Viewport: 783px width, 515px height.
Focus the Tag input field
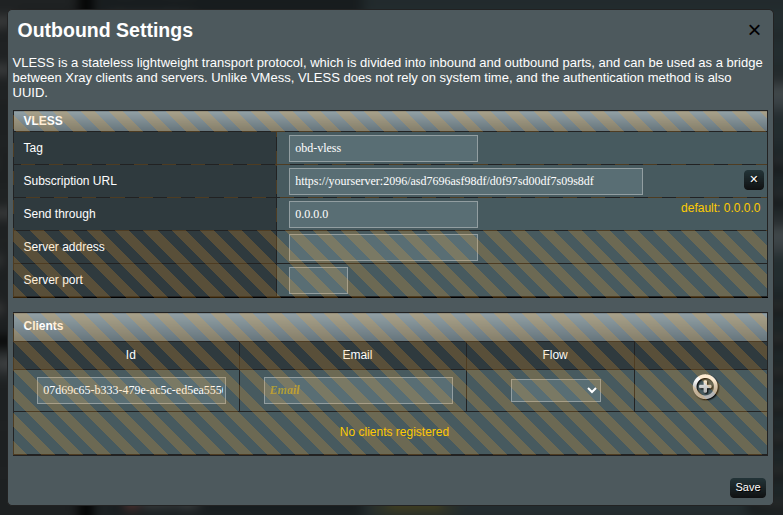click(x=383, y=148)
